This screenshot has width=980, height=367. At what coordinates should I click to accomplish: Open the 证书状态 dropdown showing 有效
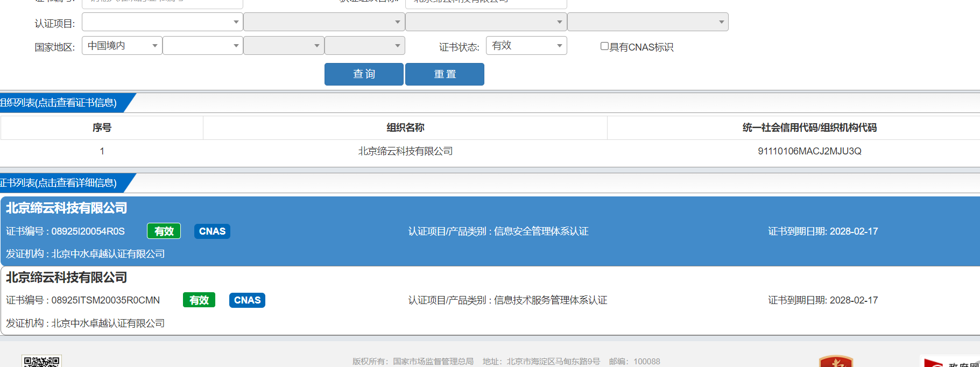pos(526,45)
